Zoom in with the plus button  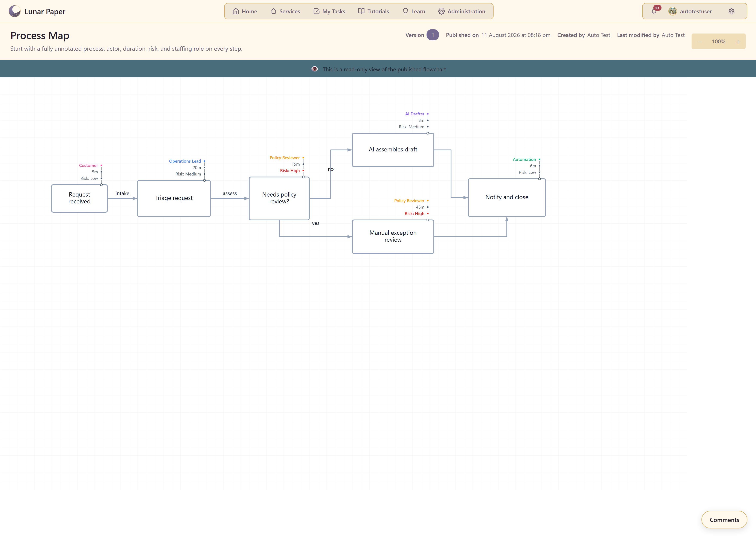[738, 42]
